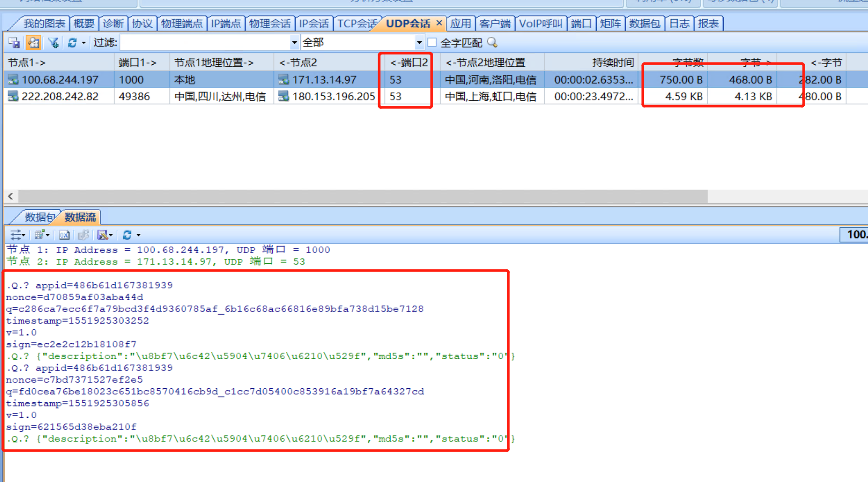Switch to the IP会话 tab

pyautogui.click(x=314, y=23)
